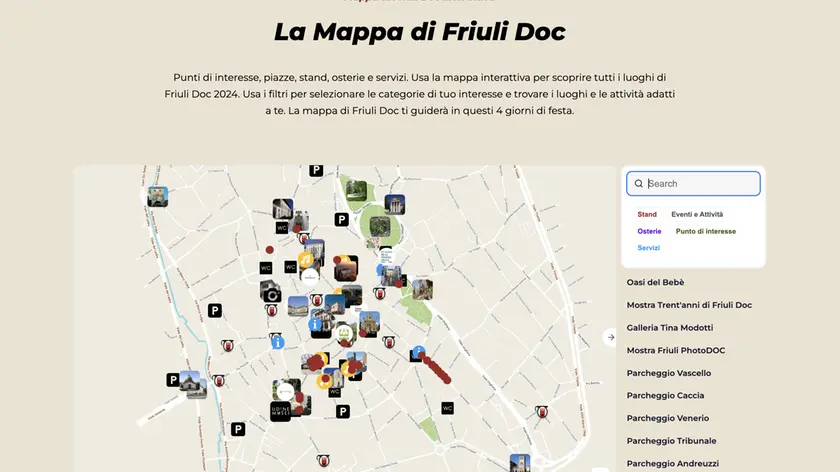Open the white poster thumbnail below the garden
840x472 pixels.
pos(386,256)
